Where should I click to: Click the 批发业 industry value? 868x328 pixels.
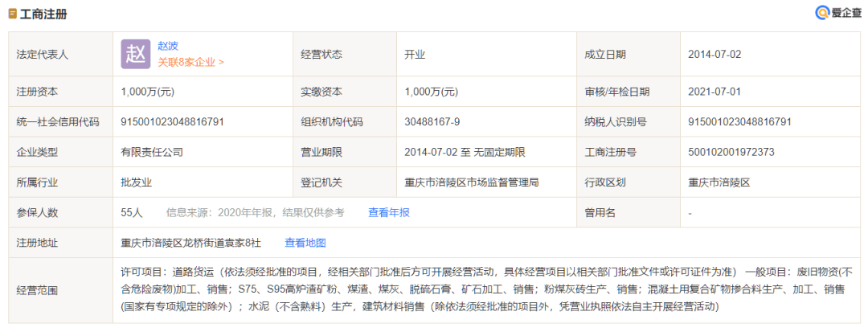tap(137, 182)
